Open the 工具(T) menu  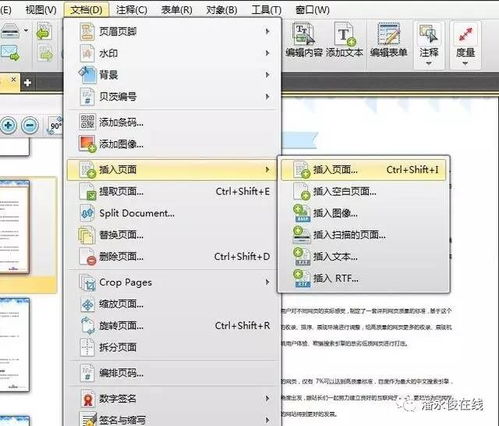pos(266,10)
